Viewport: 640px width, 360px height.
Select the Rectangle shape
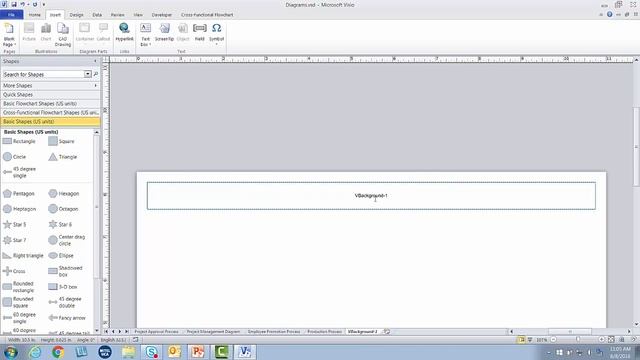[x=19, y=141]
